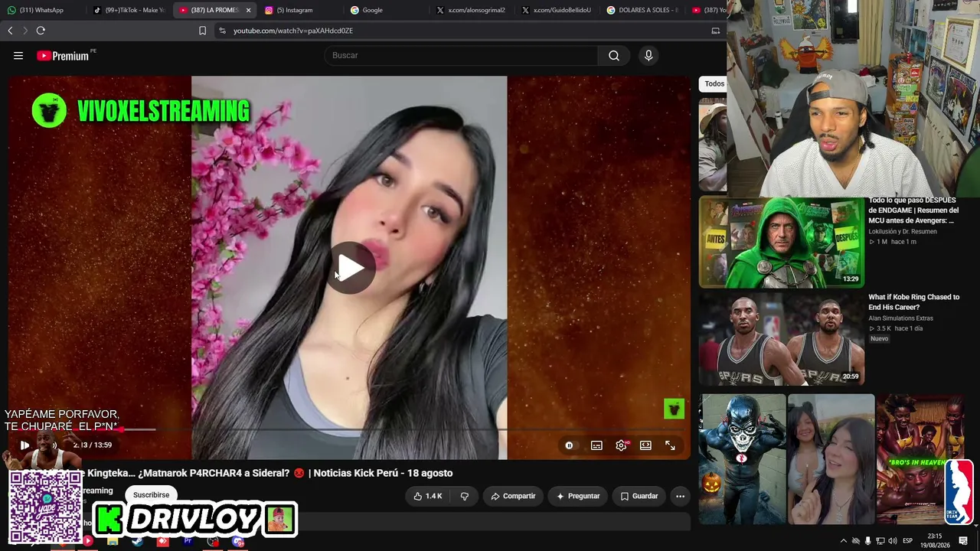The image size is (980, 551).
Task: Open the Preguntar AI button
Action: (x=578, y=496)
